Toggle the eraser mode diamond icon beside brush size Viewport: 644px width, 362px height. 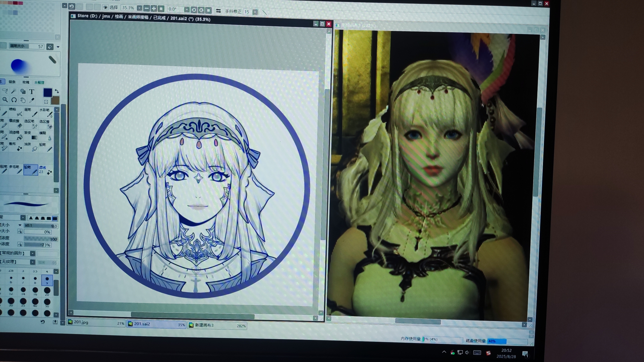[x=50, y=47]
